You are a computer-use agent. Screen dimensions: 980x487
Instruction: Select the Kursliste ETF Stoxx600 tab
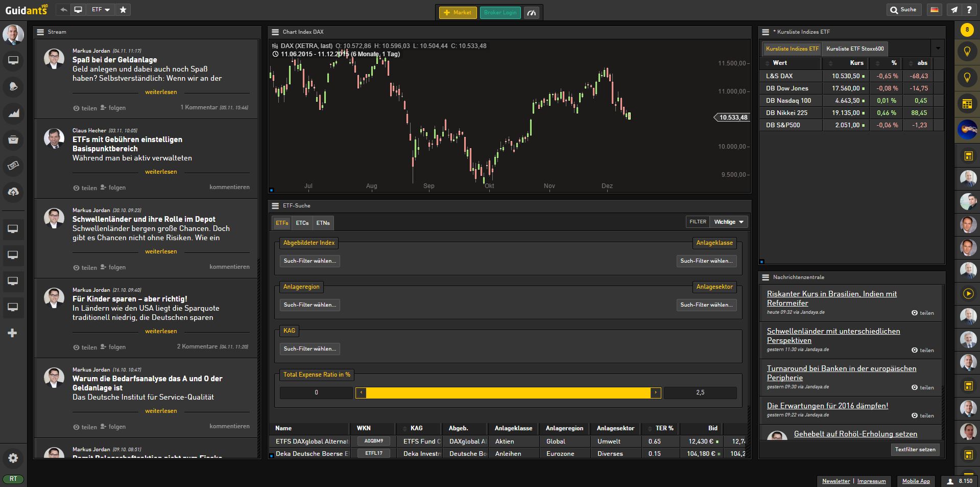click(855, 49)
